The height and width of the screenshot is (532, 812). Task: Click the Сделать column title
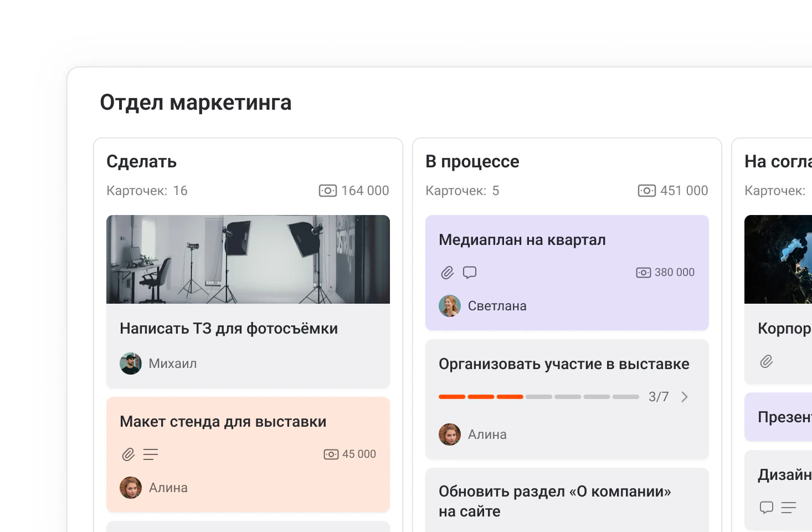pos(142,161)
